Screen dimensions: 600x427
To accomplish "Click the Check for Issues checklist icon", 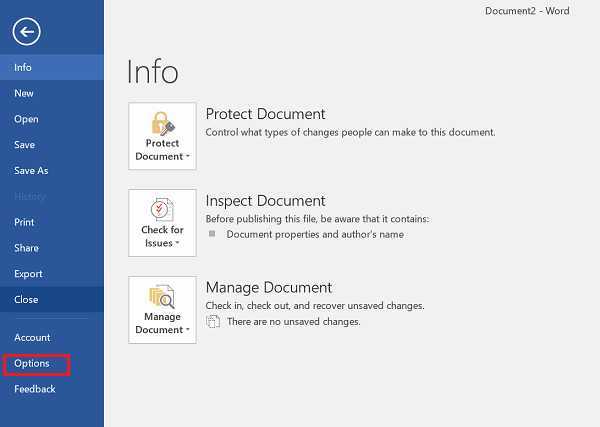I will [163, 210].
